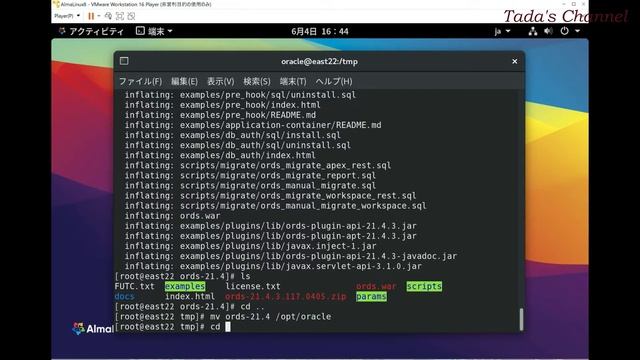Open the ヘルプ(H) menu
This screenshot has width=640, height=360.
tap(333, 81)
